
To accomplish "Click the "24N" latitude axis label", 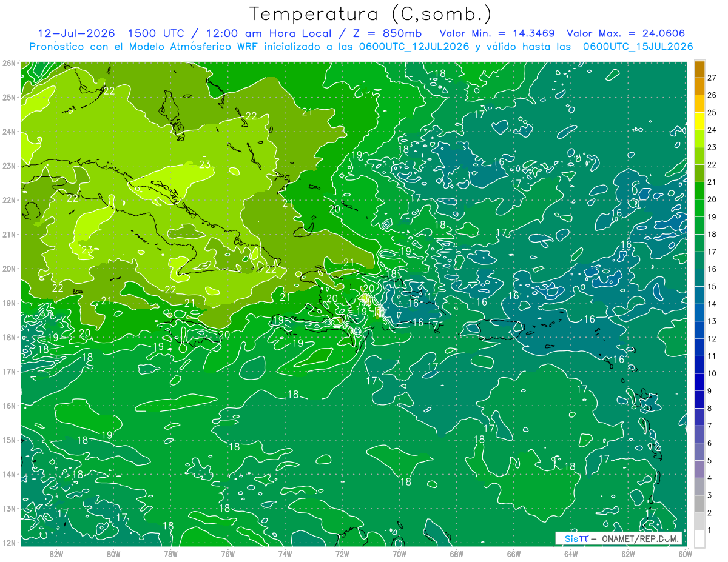I will tap(8, 132).
